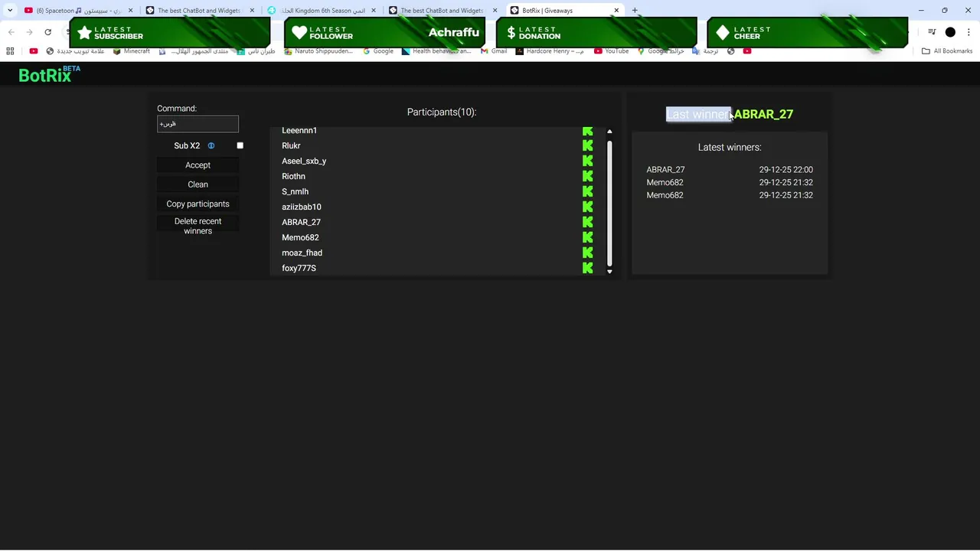The image size is (980, 551).
Task: Click the Kick icon beside Rlukr
Action: (587, 145)
